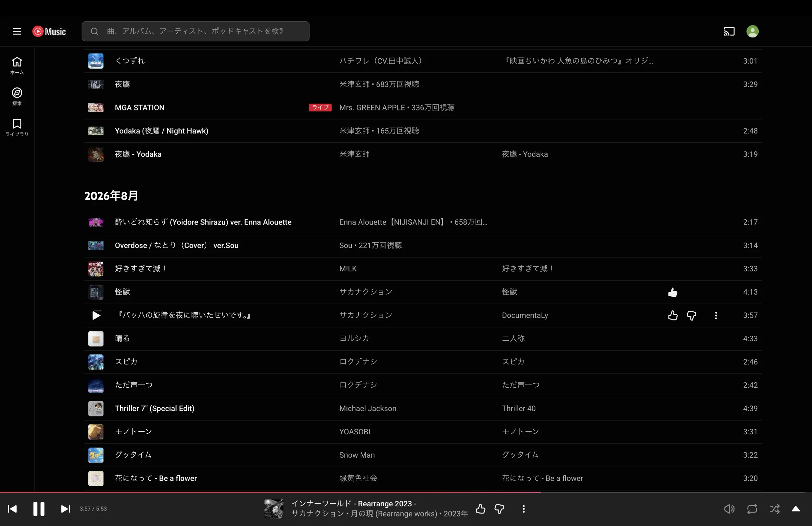Viewport: 812px width, 526px height.
Task: Dislike 『バッハの旋律を夜に聴いたせいです。』 row
Action: tap(691, 315)
